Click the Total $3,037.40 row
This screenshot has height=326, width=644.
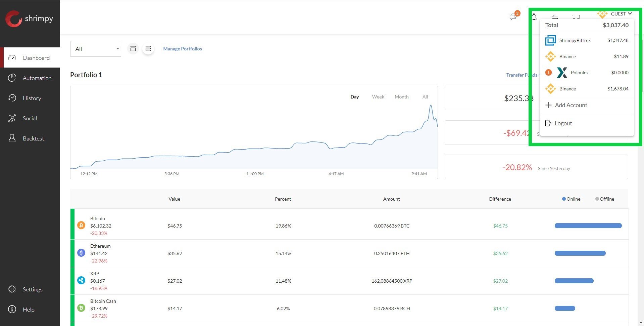587,25
